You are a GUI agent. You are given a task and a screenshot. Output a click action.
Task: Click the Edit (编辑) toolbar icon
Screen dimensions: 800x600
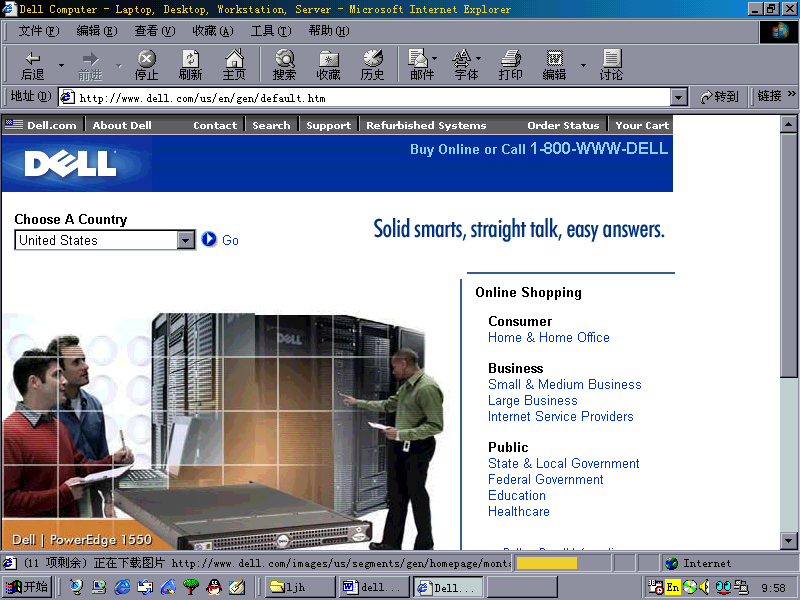point(555,65)
